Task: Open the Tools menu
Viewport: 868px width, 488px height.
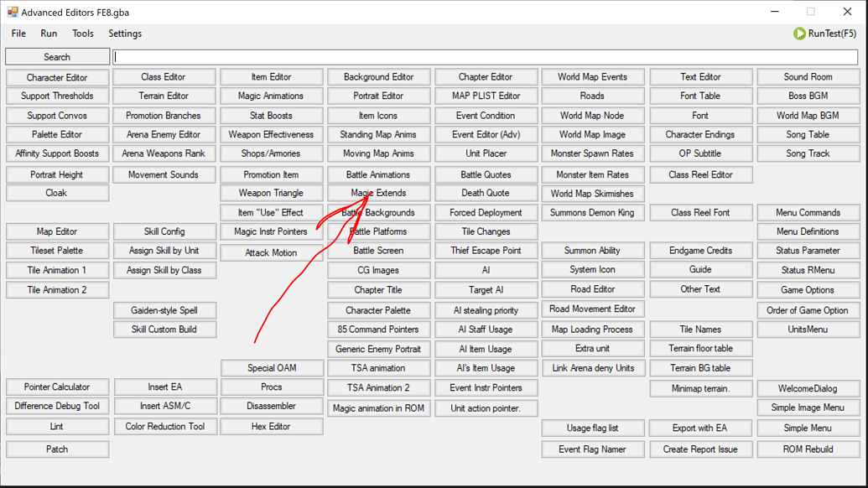Action: (x=82, y=34)
